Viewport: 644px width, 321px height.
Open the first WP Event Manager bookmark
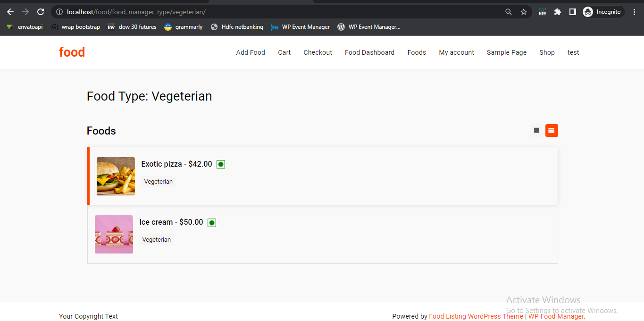coord(301,27)
